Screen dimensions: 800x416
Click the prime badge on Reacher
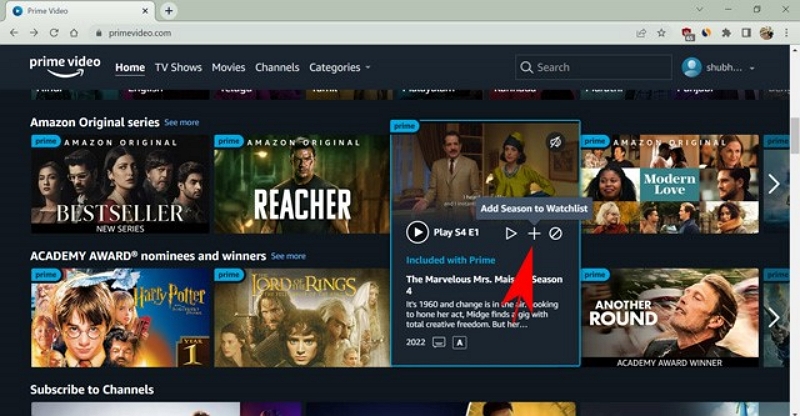(229, 141)
